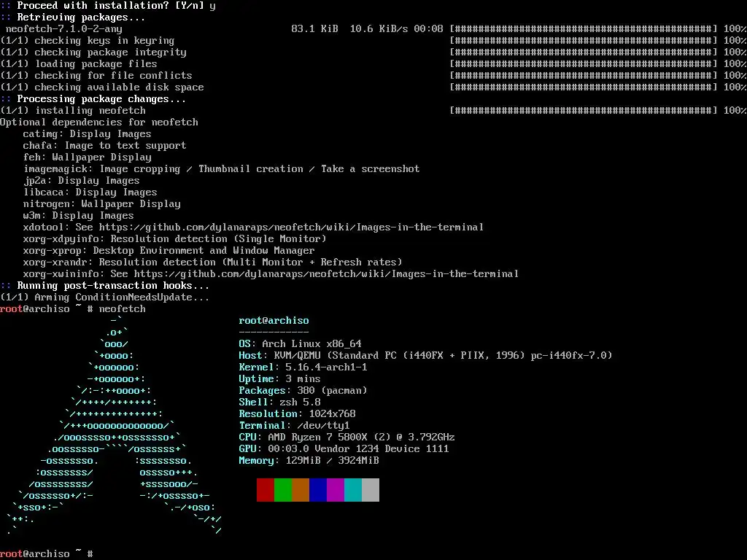
Task: Click progress bar for neofetch-7.1.0-2-any download
Action: coord(584,29)
